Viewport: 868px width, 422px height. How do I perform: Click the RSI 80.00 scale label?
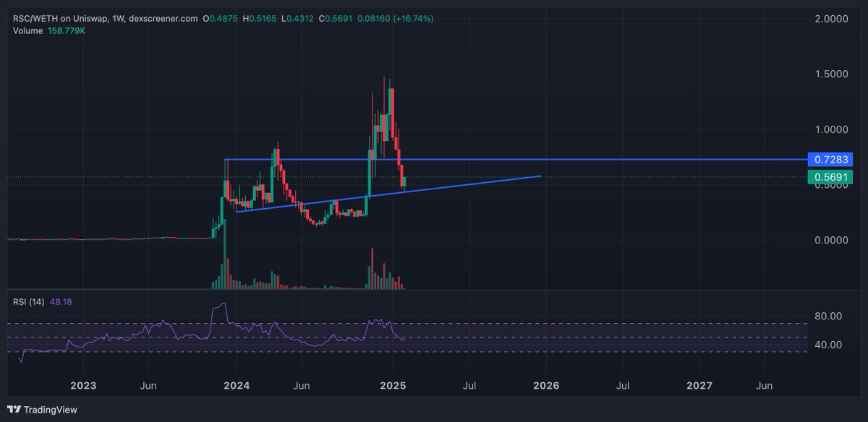click(x=827, y=316)
